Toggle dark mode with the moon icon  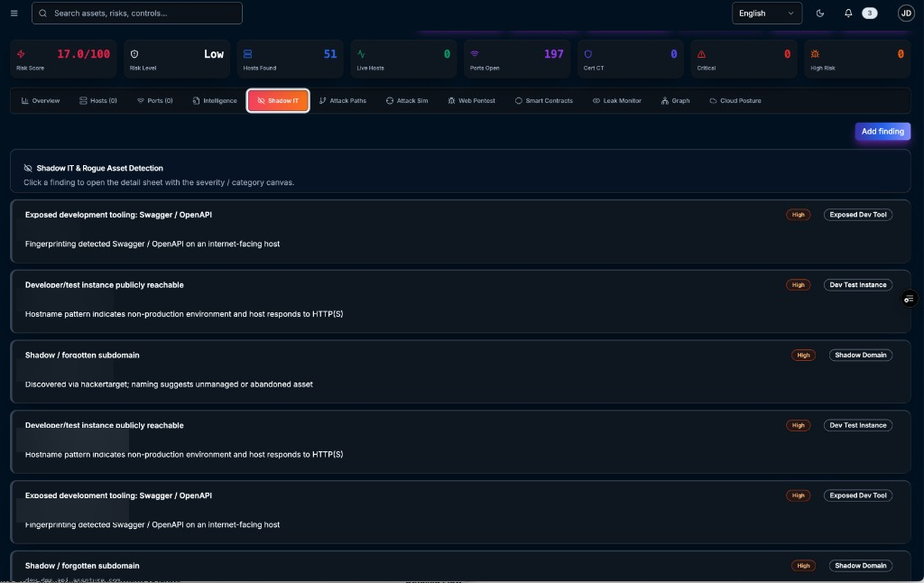(819, 13)
